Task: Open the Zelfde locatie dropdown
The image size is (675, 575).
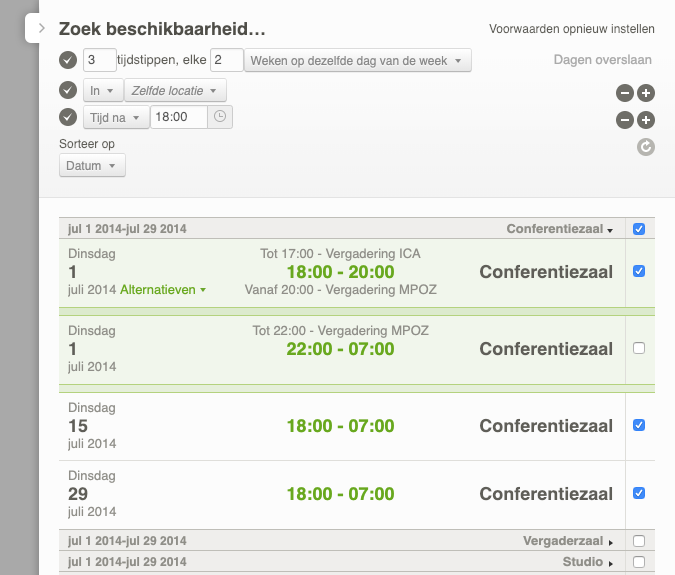Action: pyautogui.click(x=176, y=91)
